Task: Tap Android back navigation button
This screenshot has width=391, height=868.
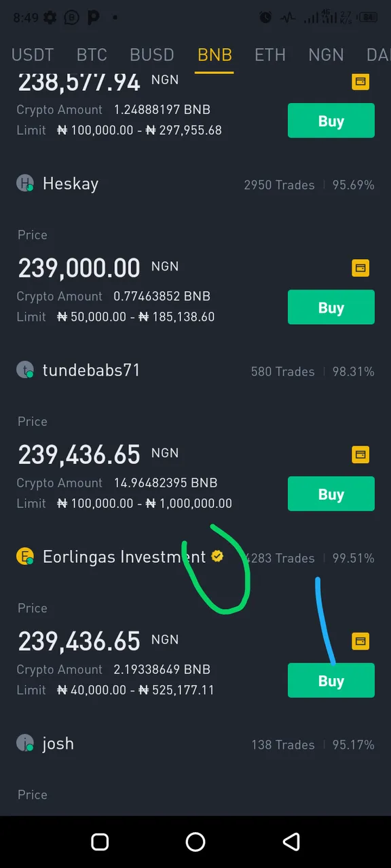Action: pos(291,842)
